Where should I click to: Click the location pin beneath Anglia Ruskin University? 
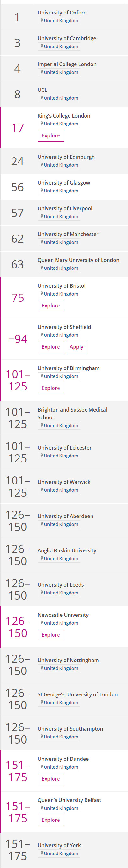pyautogui.click(x=42, y=558)
